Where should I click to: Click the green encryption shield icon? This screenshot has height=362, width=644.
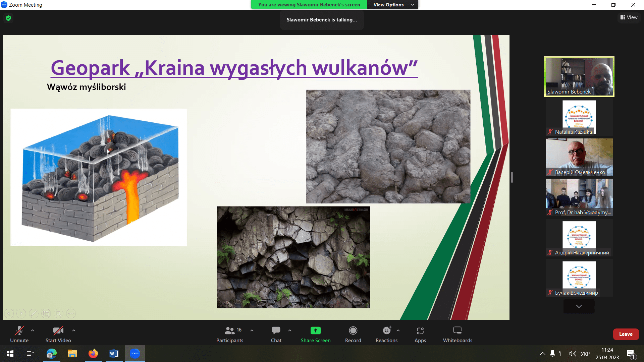[8, 18]
